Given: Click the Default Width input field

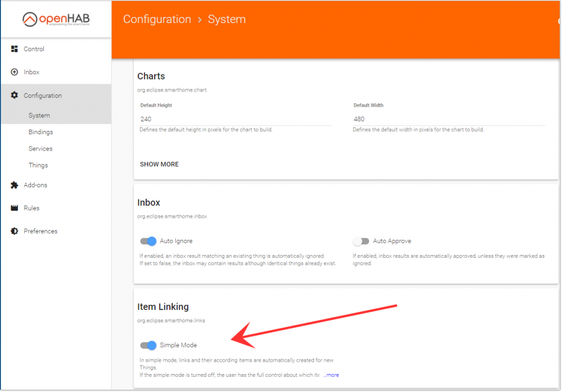Looking at the screenshot, I should pyautogui.click(x=449, y=119).
